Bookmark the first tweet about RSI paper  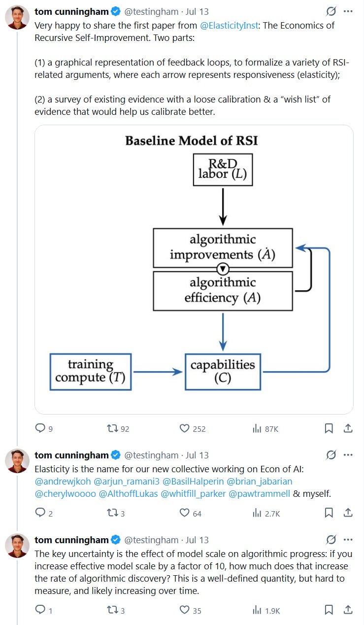click(329, 428)
